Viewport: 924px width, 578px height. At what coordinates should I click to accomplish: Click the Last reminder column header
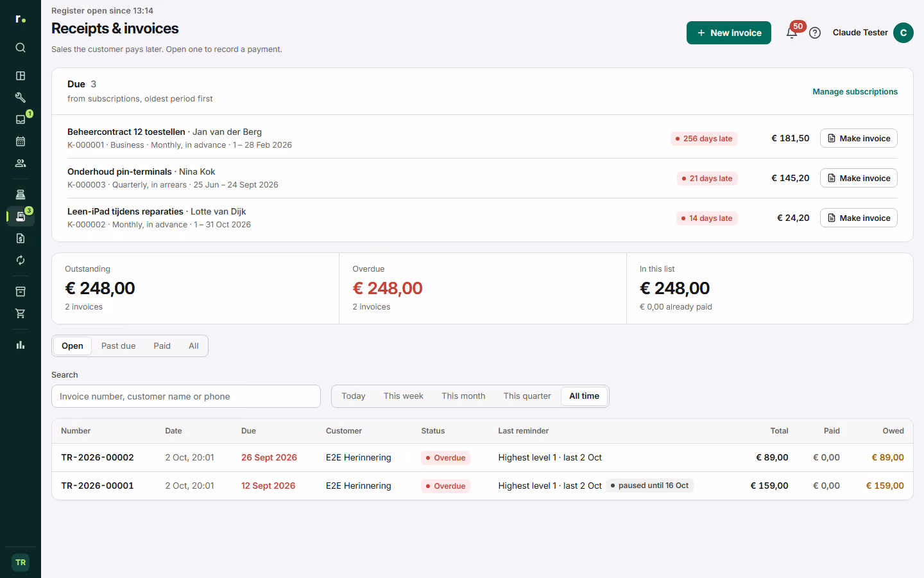(524, 431)
